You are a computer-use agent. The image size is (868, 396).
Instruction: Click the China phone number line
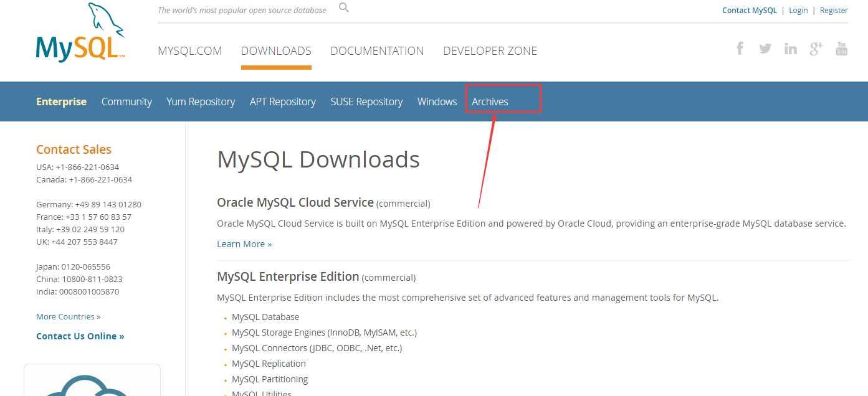79,279
